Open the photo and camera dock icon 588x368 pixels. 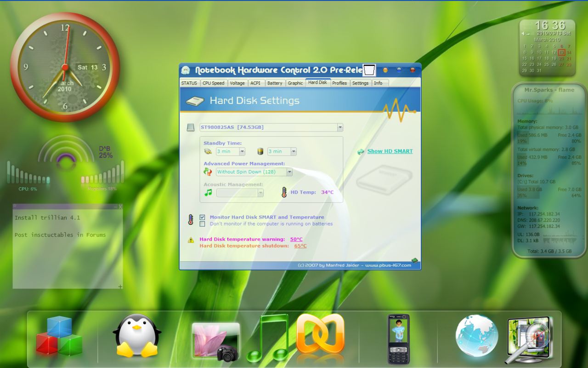pyautogui.click(x=215, y=341)
